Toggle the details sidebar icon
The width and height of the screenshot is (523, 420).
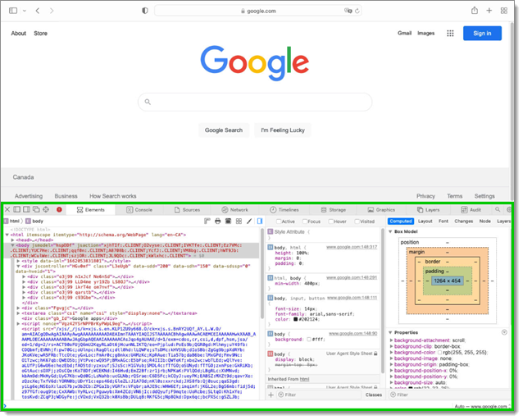pos(260,221)
